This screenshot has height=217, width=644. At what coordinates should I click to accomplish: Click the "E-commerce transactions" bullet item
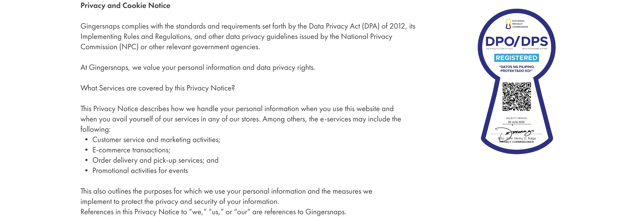coord(131,150)
